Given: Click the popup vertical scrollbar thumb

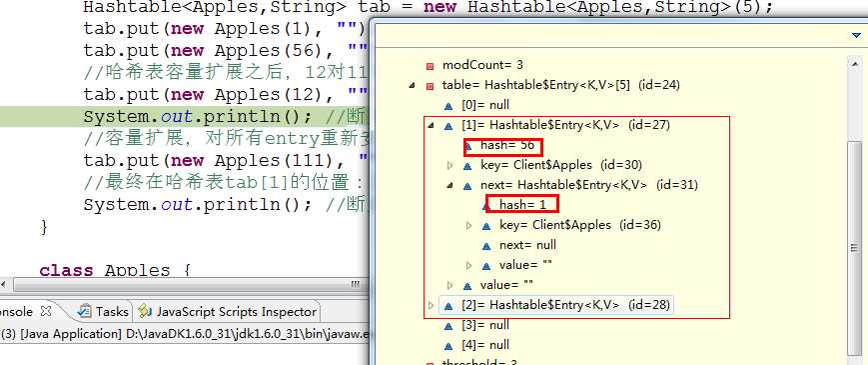Looking at the screenshot, I should [855, 248].
